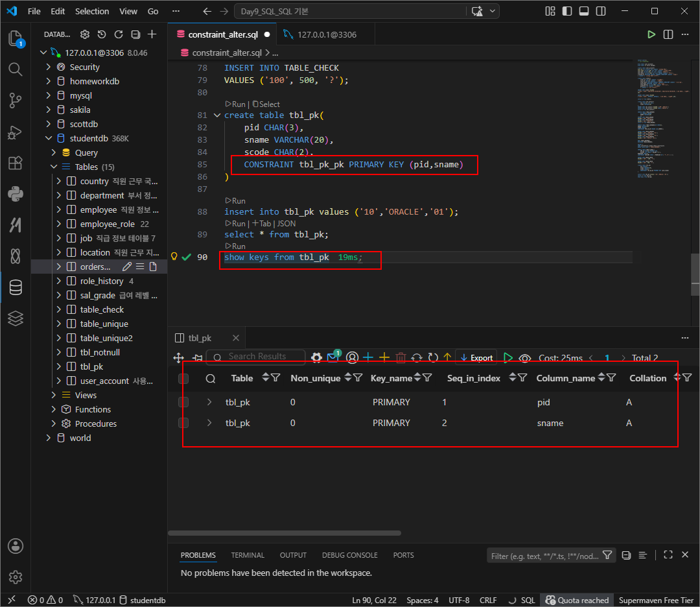Screen dimensions: 700x607
Task: Toggle Secondary Side Bar layout button
Action: coord(601,11)
